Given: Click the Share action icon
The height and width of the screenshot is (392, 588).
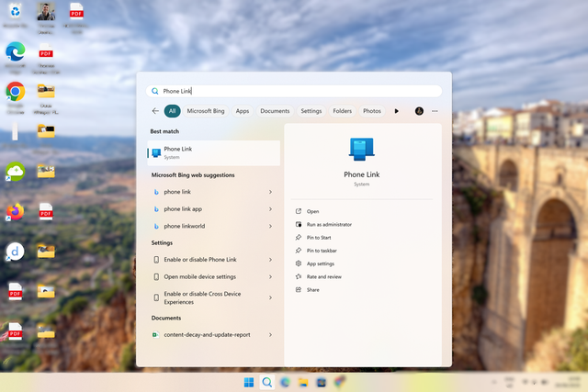Looking at the screenshot, I should coord(299,290).
